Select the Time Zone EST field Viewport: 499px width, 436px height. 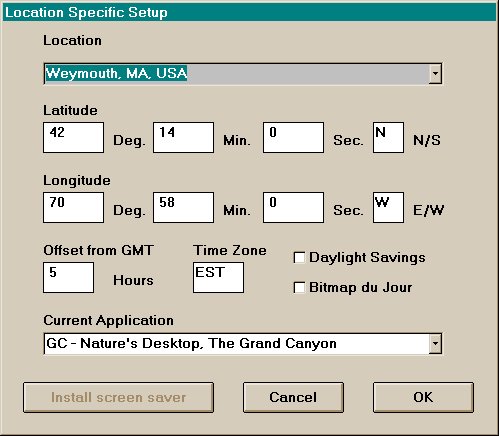tap(218, 277)
